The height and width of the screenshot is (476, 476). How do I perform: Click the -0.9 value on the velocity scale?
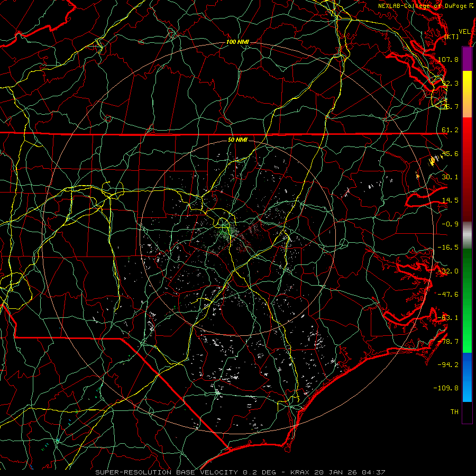(x=450, y=224)
